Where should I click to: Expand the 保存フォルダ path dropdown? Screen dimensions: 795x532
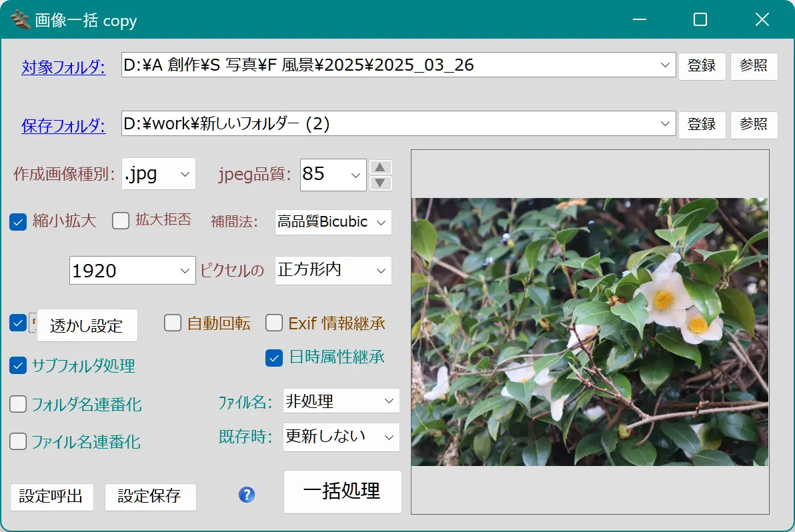point(665,123)
